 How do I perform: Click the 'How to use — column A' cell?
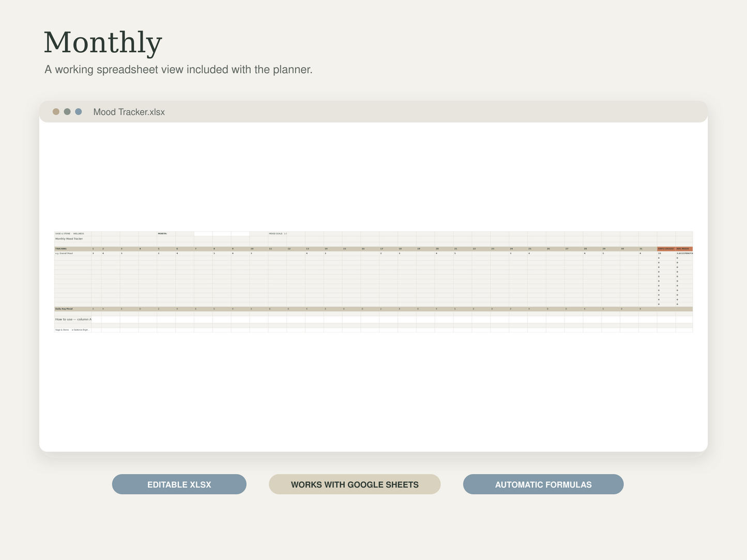click(73, 319)
